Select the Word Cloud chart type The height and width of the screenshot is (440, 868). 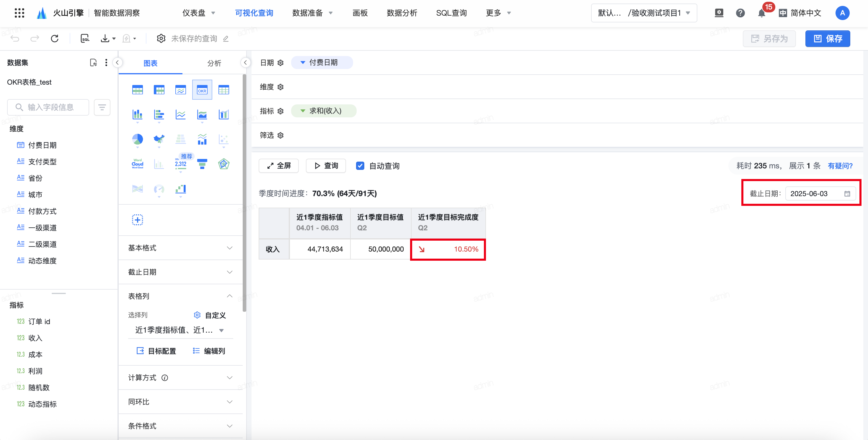(138, 164)
